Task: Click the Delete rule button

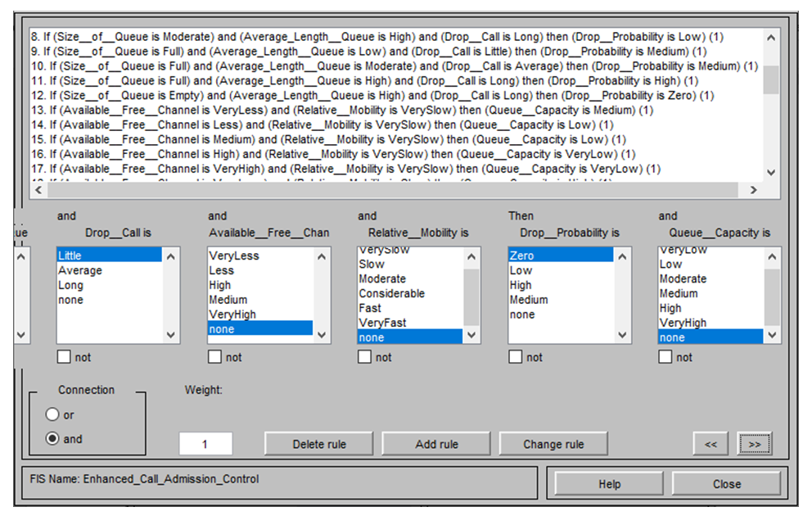Action: tap(319, 444)
